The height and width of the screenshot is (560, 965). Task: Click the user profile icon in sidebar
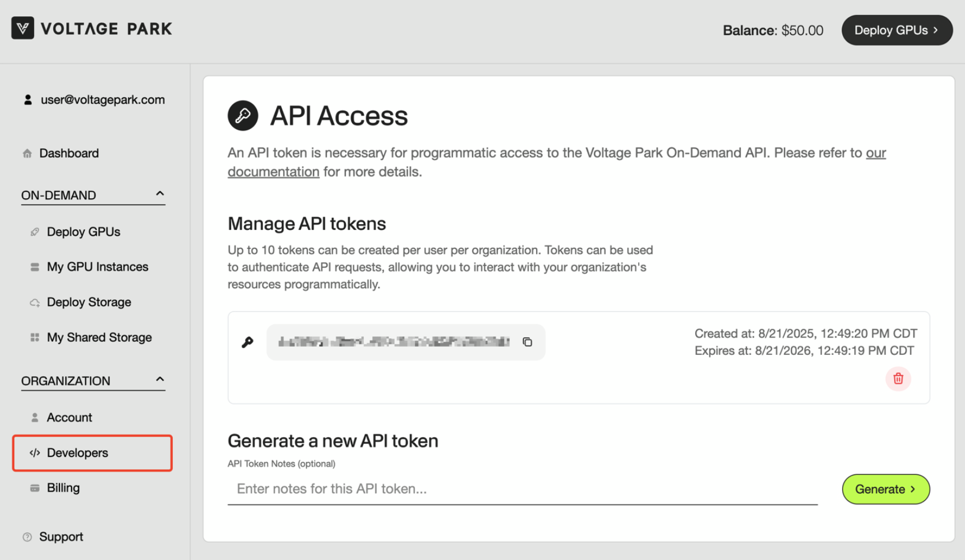(x=28, y=100)
